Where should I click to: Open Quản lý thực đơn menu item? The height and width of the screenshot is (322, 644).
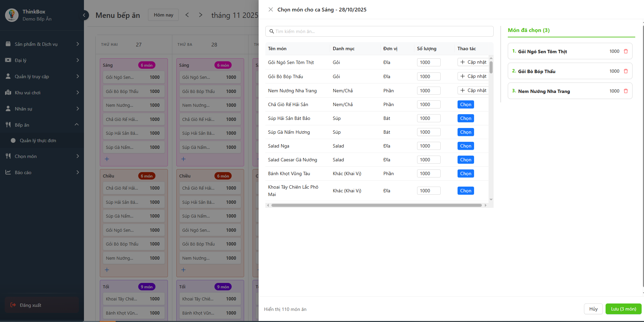pos(38,140)
